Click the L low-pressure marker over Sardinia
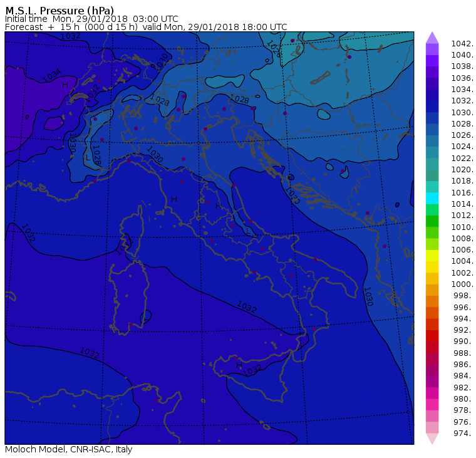Image resolution: width=476 pixels, height=458 pixels. point(145,319)
